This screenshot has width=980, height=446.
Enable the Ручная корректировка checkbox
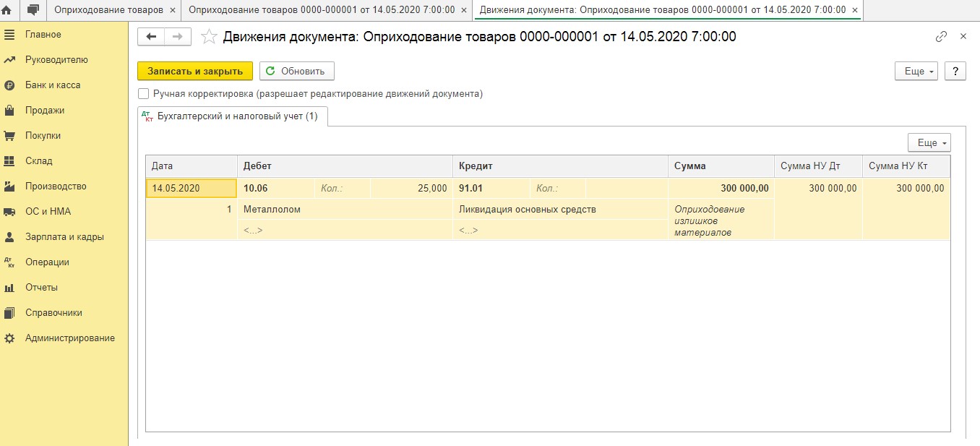coord(144,94)
